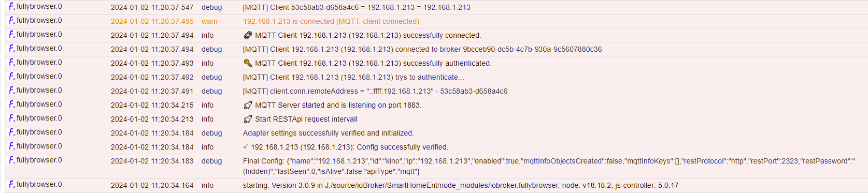Click the fullybrowser icon in the 'starting. Version 3.0.9' row
The height and width of the screenshot is (193, 868).
pos(11,185)
